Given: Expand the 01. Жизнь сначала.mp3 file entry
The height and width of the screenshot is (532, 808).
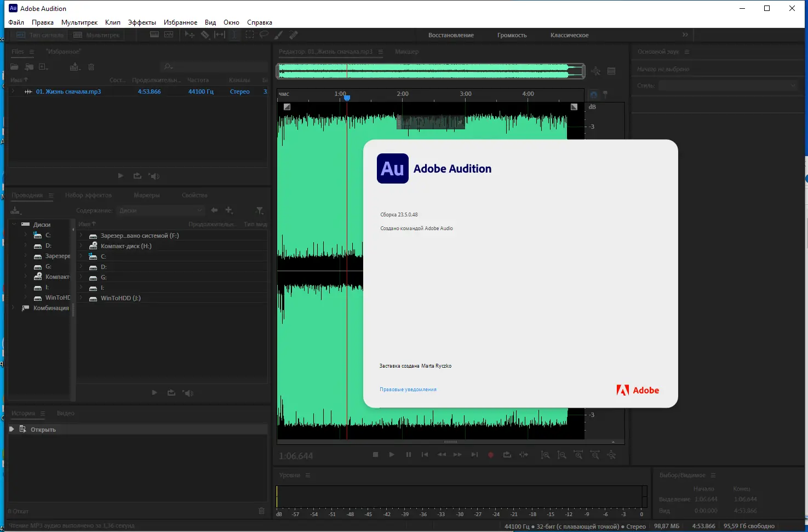Looking at the screenshot, I should [x=13, y=91].
